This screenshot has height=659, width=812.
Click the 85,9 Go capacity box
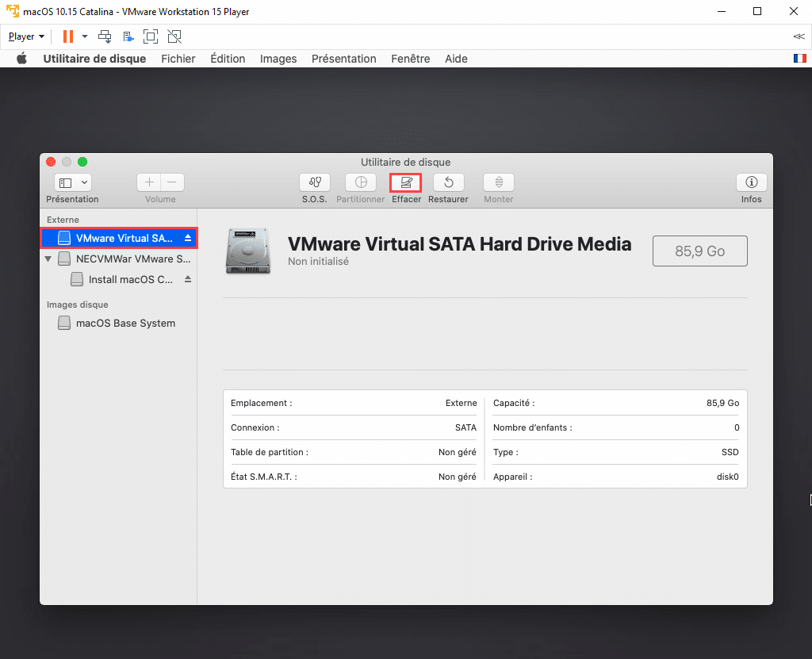tap(699, 251)
